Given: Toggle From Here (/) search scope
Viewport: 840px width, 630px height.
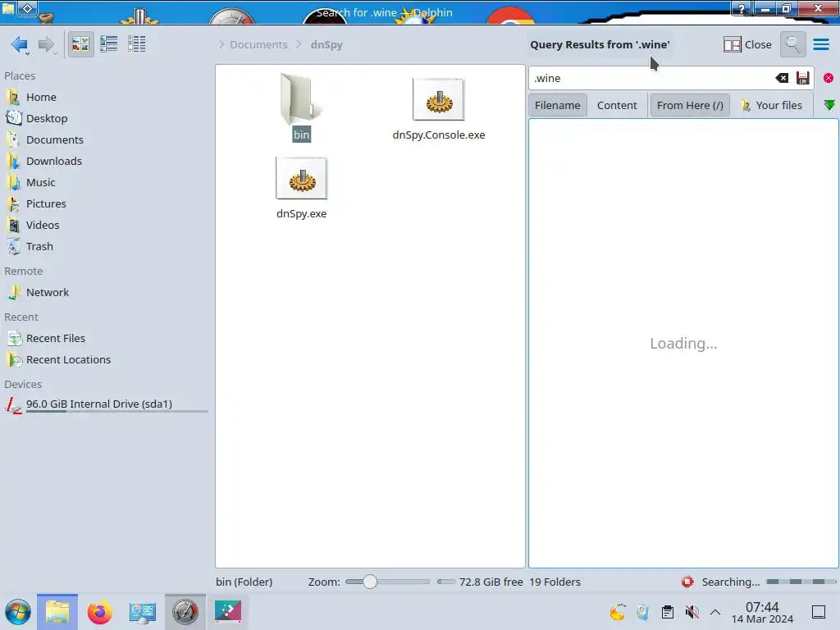Looking at the screenshot, I should pos(690,105).
